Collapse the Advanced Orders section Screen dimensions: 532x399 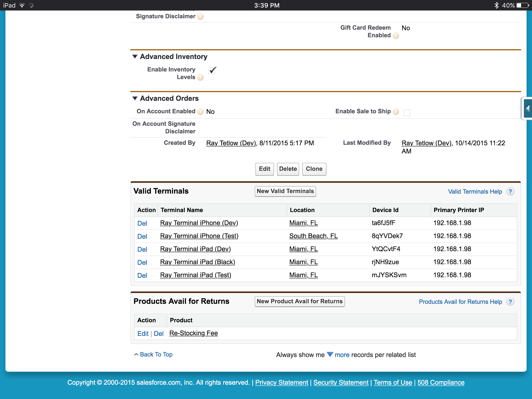(135, 98)
